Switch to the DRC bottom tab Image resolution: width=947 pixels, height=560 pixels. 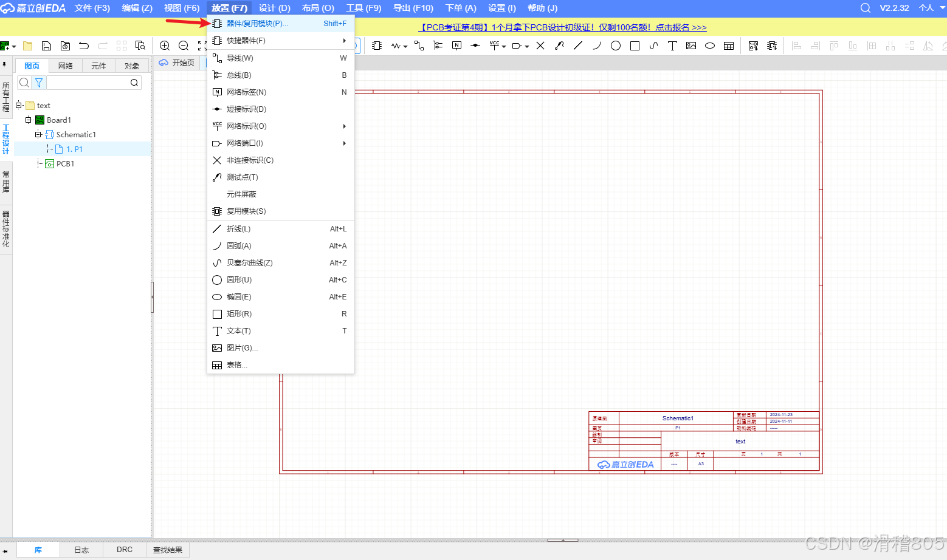(x=125, y=550)
